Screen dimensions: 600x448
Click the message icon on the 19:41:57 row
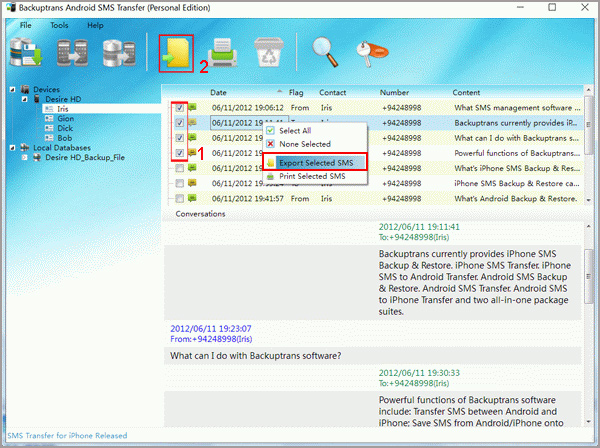tap(192, 198)
